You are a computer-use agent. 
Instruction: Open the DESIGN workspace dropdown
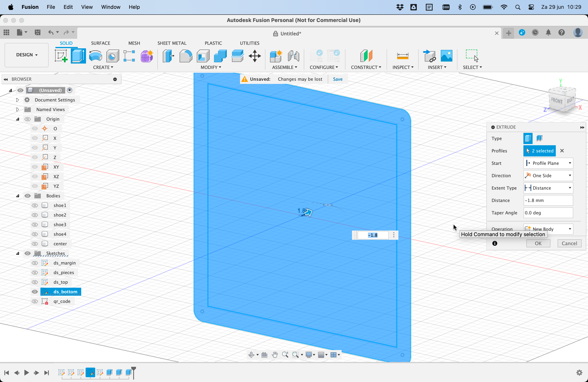27,55
